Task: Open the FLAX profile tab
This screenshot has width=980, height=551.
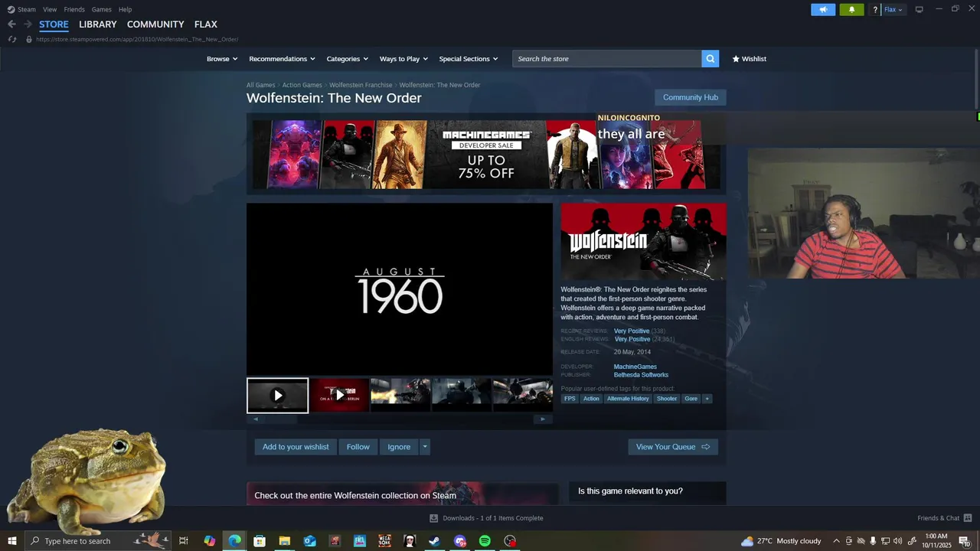Action: 206,24
